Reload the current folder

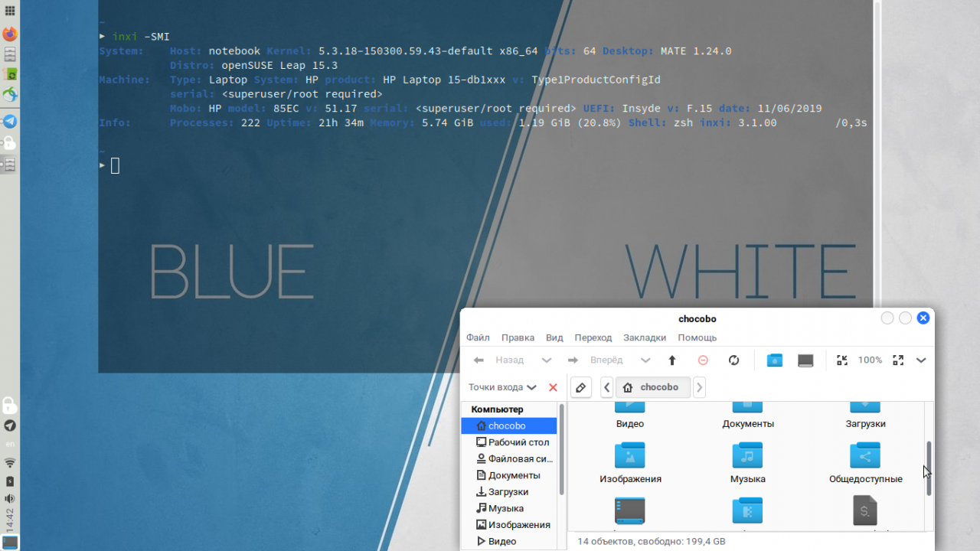coord(733,360)
